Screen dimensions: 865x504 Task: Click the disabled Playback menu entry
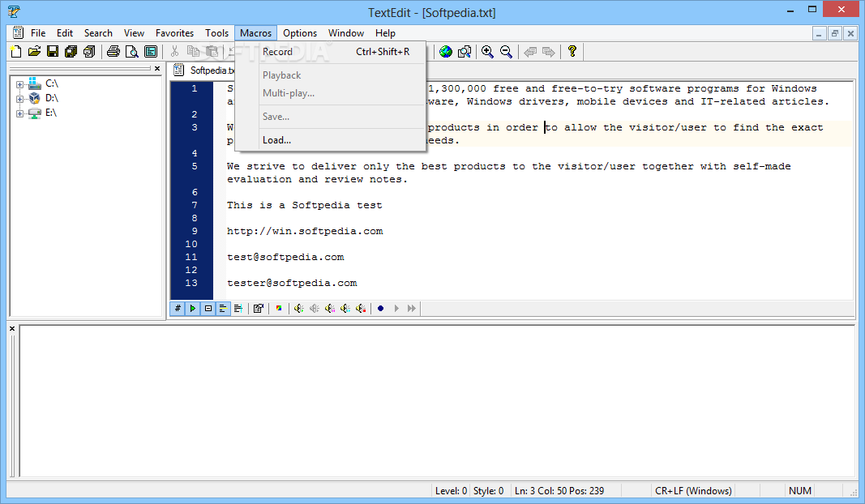331,75
